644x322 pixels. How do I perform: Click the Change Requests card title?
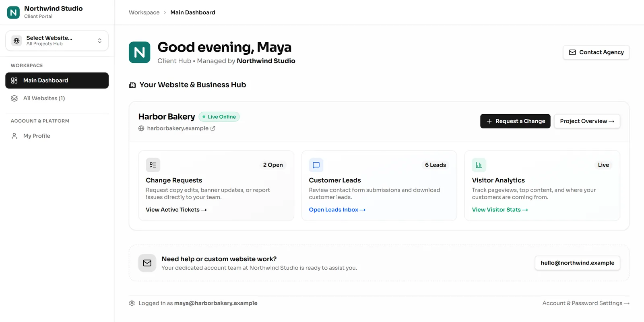tap(174, 180)
